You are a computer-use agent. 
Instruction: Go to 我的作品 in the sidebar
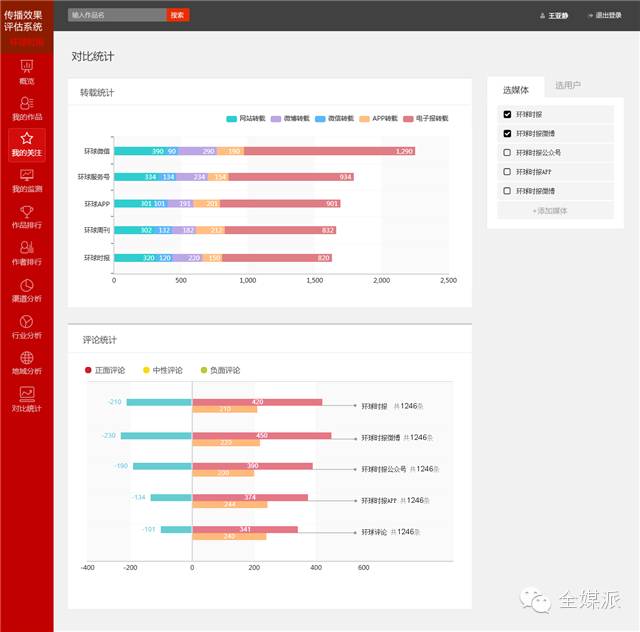(x=26, y=107)
